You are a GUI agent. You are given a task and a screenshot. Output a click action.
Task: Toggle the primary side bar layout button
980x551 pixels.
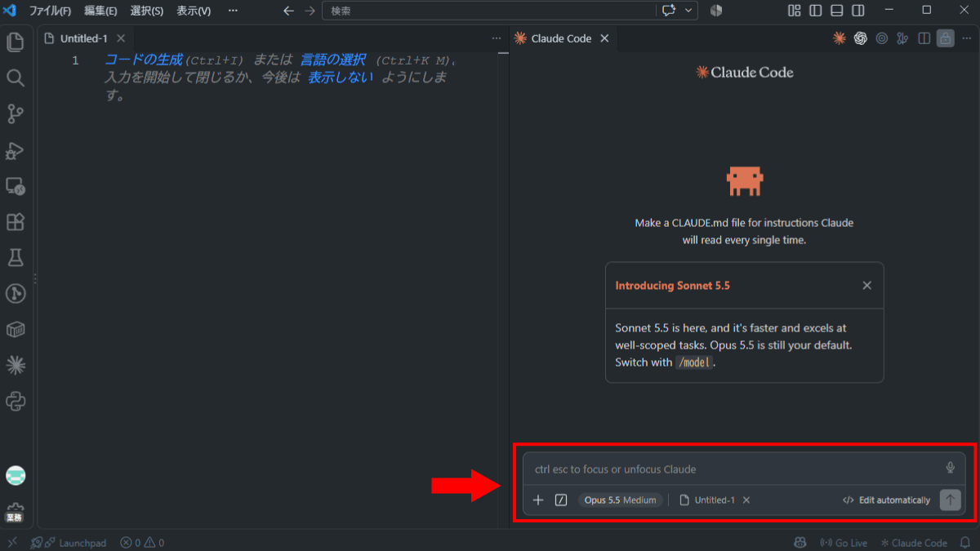click(x=815, y=11)
